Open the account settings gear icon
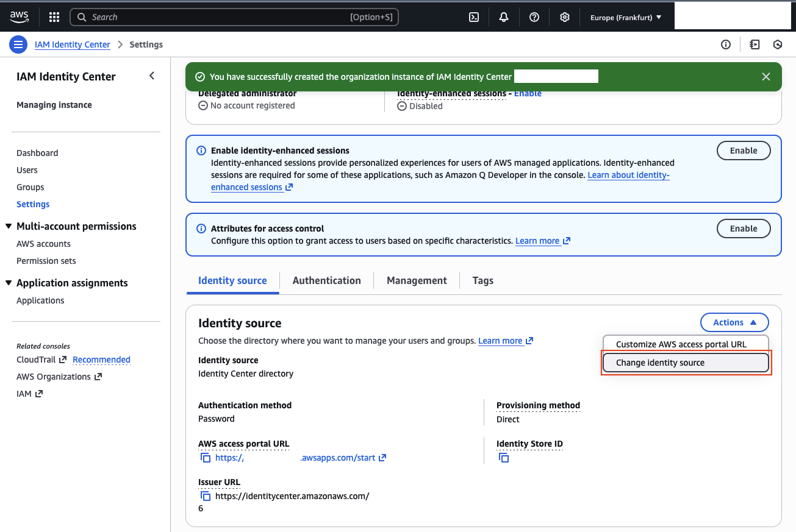The height and width of the screenshot is (532, 796). (564, 17)
